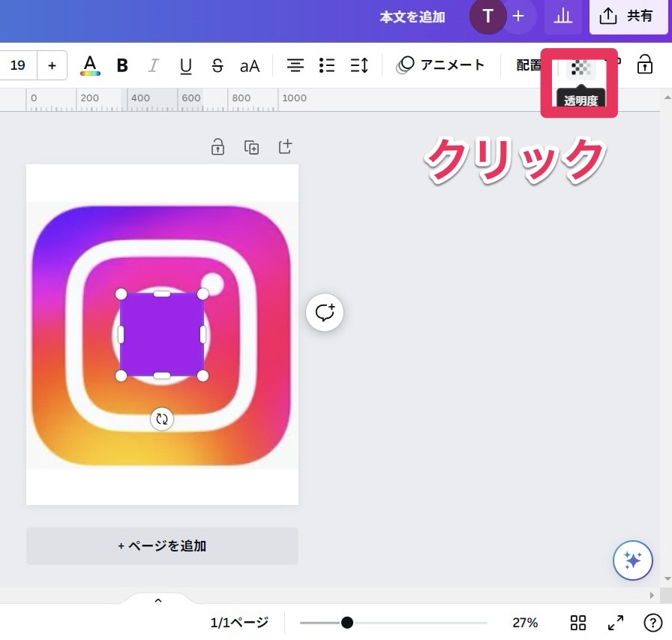Click the lock icon in toolbar
This screenshot has width=672, height=640.
pos(644,65)
